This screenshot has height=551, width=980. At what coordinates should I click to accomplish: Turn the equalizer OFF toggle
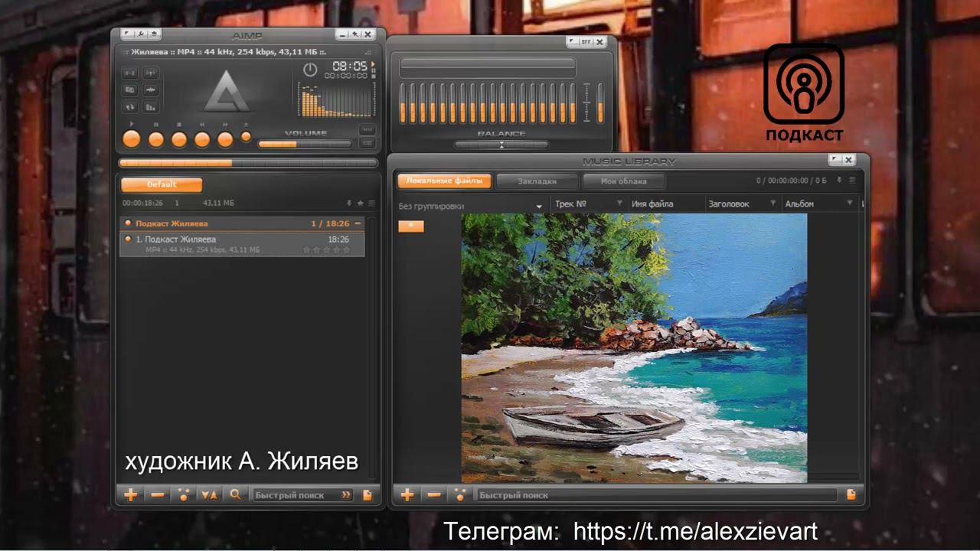(x=586, y=42)
